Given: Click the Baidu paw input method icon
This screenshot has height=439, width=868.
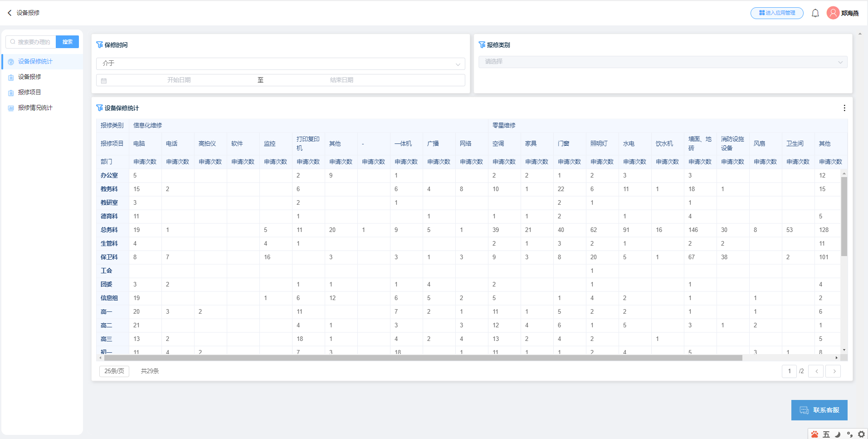Looking at the screenshot, I should point(814,434).
